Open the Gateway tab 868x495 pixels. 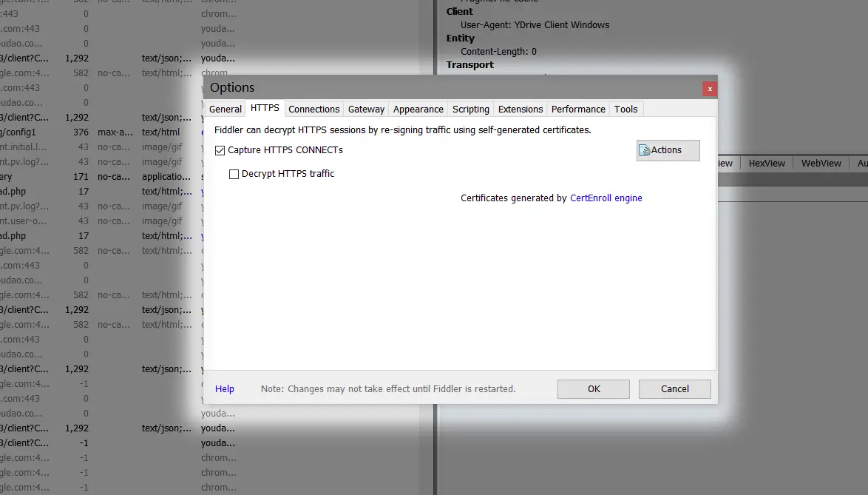click(x=366, y=109)
